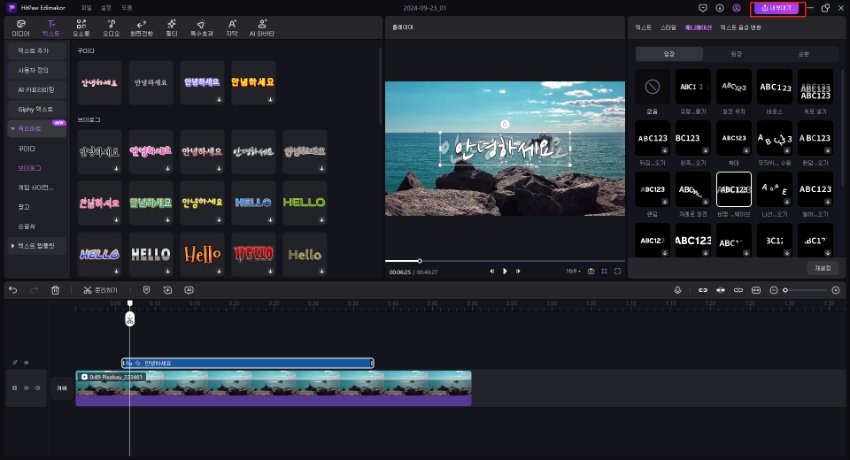Open the 파일 menu
This screenshot has height=460, width=850.
pyautogui.click(x=87, y=7)
